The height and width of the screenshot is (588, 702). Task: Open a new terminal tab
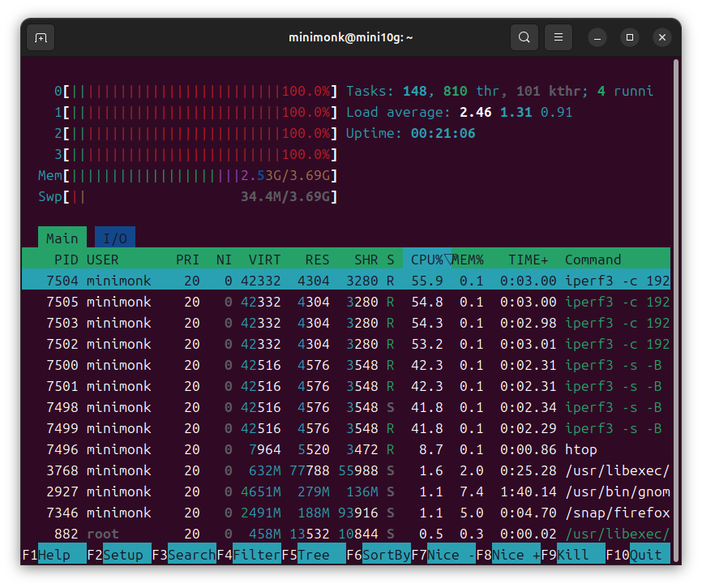coord(41,37)
